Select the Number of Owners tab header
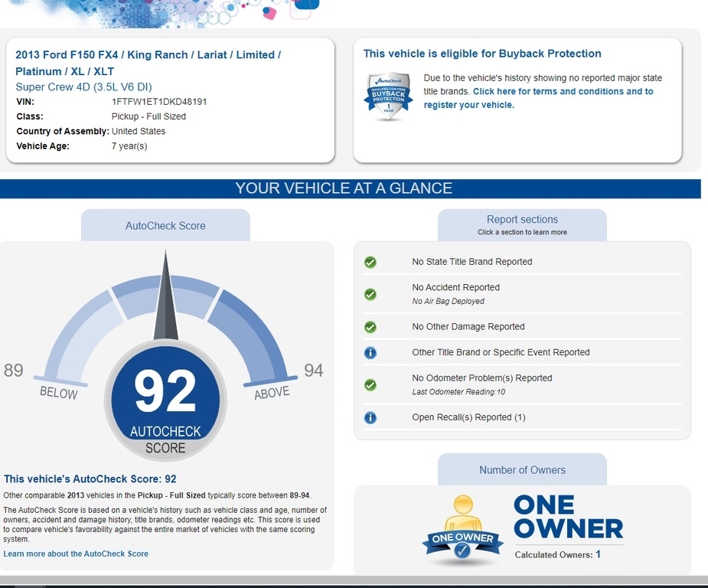The image size is (708, 588). click(523, 469)
